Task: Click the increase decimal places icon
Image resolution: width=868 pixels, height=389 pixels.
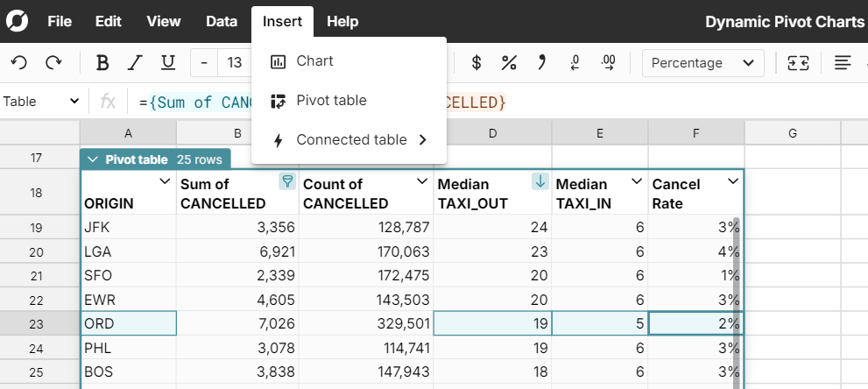Action: coord(608,62)
